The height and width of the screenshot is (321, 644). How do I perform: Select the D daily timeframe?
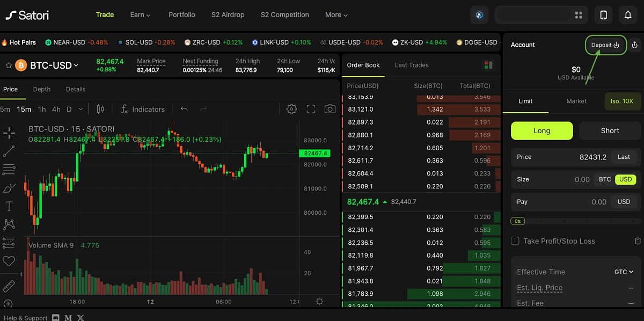point(69,109)
